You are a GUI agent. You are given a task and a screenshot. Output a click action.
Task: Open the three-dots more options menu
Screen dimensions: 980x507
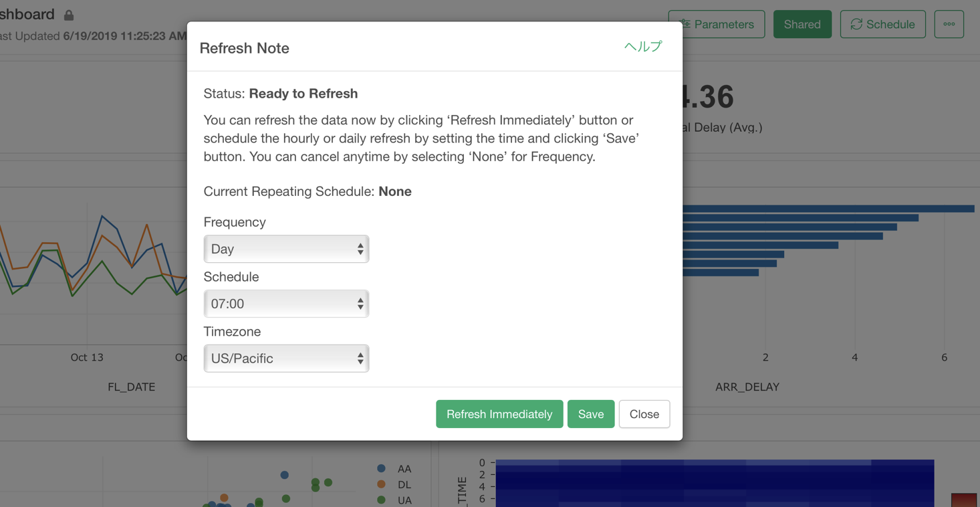[x=949, y=24]
